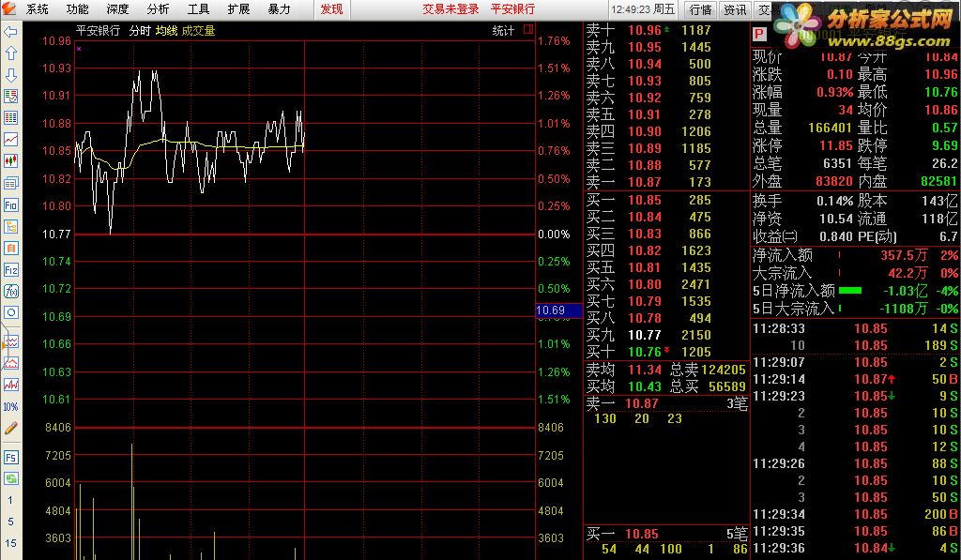Select the intraday line chart icon
This screenshot has width=961, height=560.
[x=10, y=140]
